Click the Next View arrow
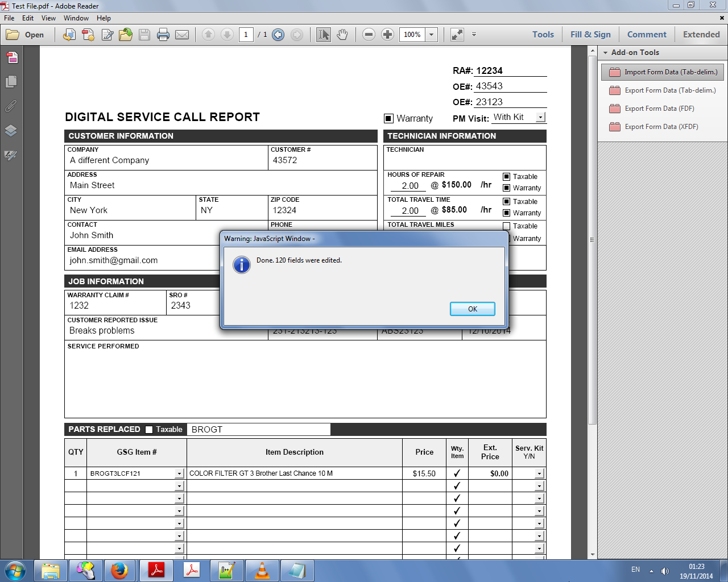 pyautogui.click(x=297, y=35)
